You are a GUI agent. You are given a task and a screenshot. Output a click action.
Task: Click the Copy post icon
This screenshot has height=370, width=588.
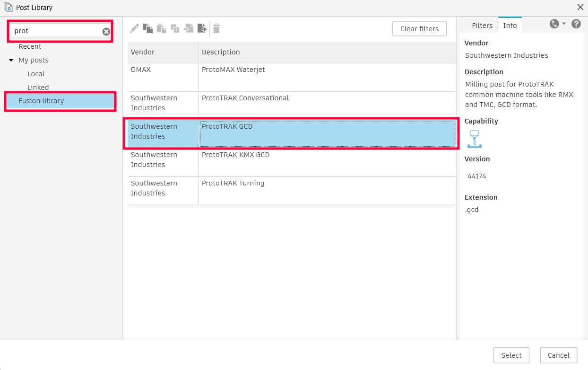point(148,28)
